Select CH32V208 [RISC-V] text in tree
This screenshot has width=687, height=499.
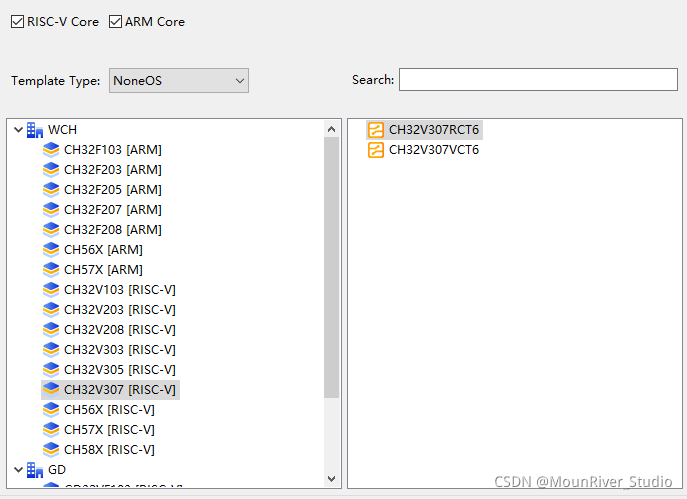pos(120,329)
